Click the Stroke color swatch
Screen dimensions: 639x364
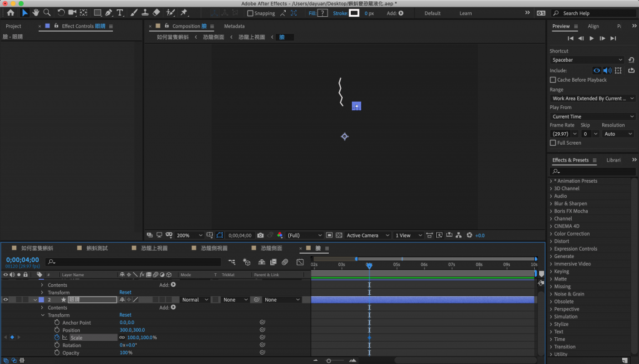(354, 13)
